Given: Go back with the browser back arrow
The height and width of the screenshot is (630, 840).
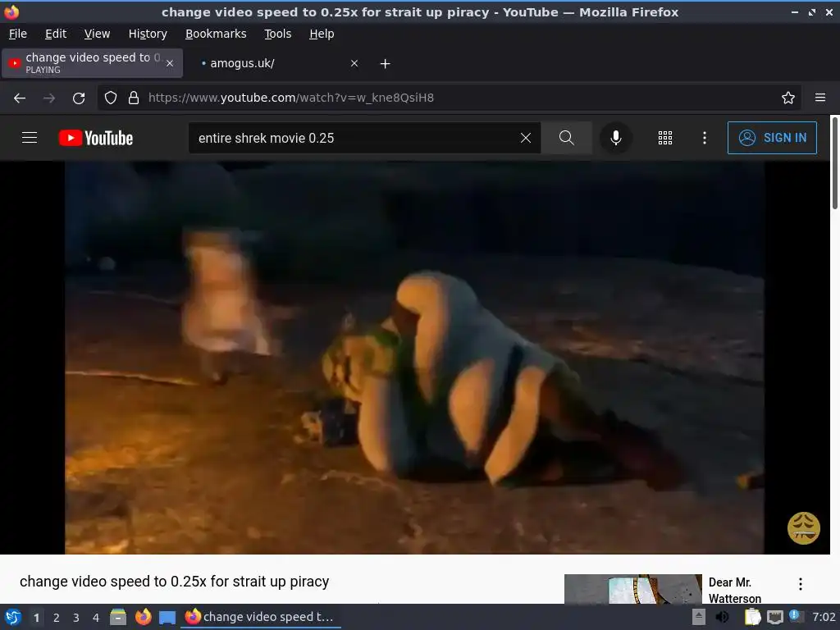Looking at the screenshot, I should (20, 98).
